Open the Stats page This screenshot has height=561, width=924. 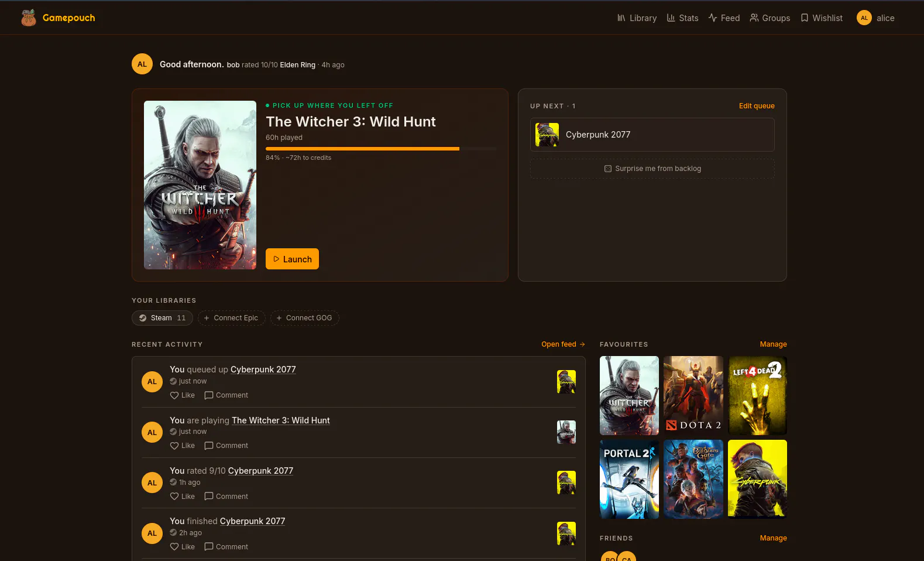[x=682, y=18]
